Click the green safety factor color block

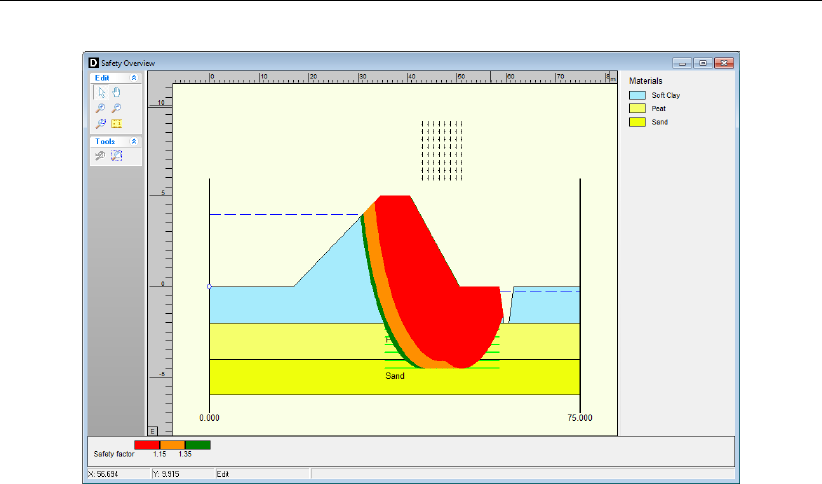click(x=198, y=445)
